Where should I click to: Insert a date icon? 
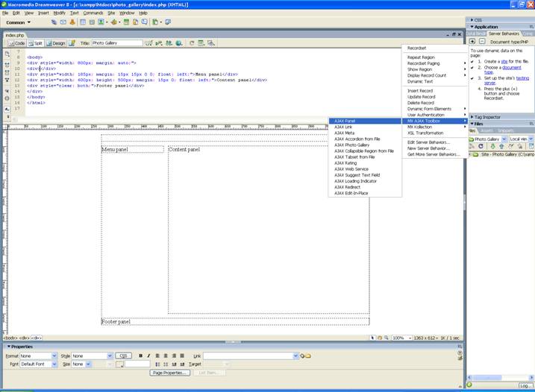126,22
